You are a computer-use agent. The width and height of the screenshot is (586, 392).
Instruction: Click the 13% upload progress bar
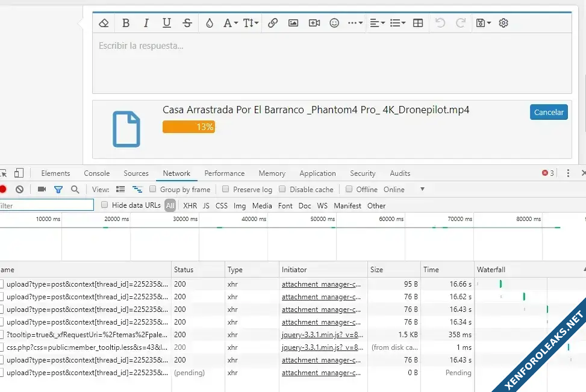tap(189, 127)
